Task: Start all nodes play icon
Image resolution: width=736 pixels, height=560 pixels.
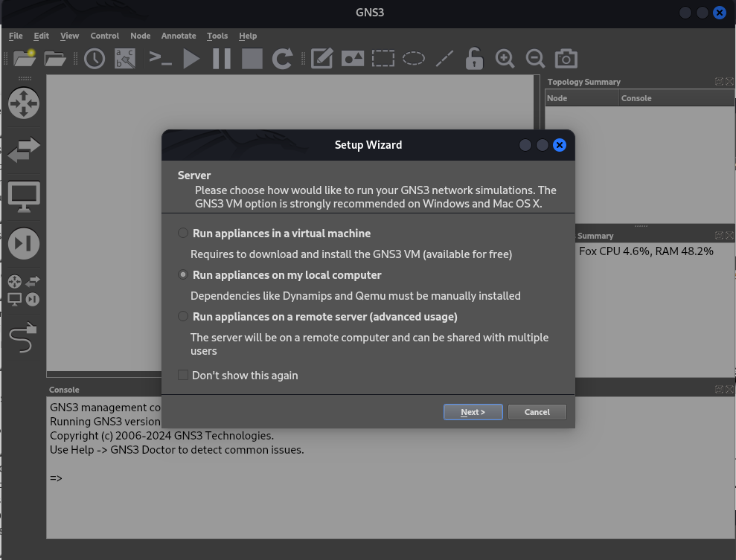Action: [191, 59]
